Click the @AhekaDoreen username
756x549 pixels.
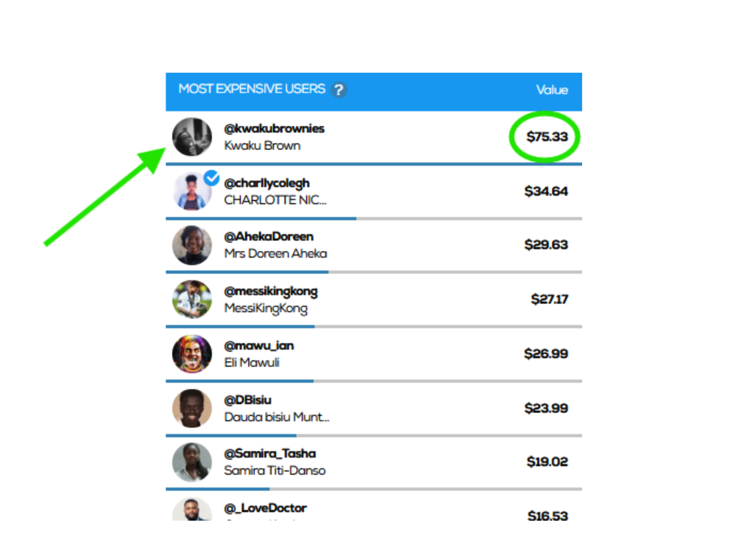pyautogui.click(x=269, y=236)
